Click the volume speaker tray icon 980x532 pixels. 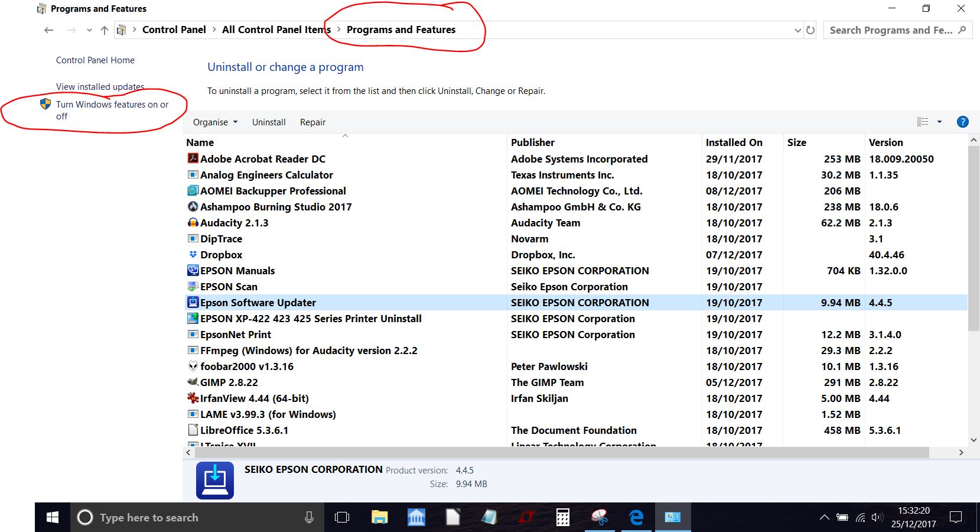(877, 517)
